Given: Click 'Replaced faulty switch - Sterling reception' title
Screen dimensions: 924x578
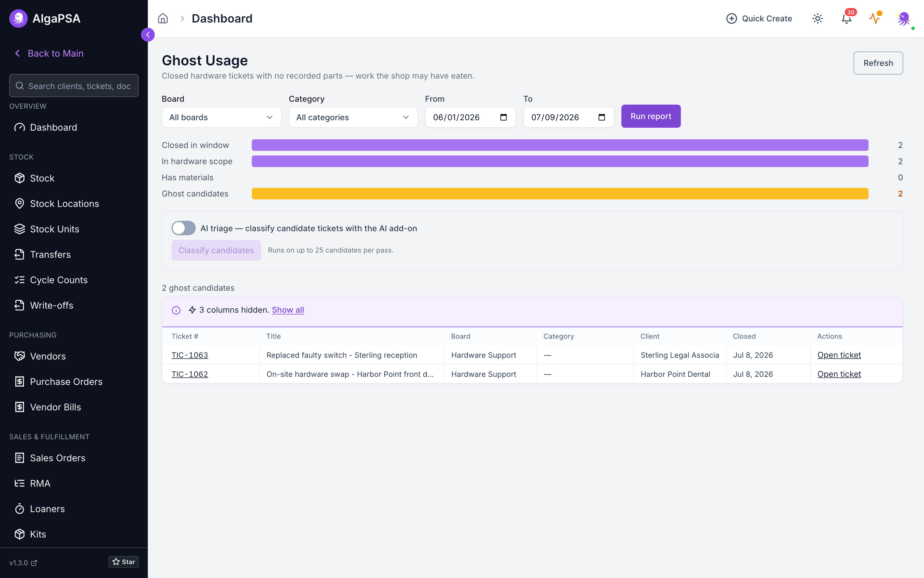Looking at the screenshot, I should [342, 355].
